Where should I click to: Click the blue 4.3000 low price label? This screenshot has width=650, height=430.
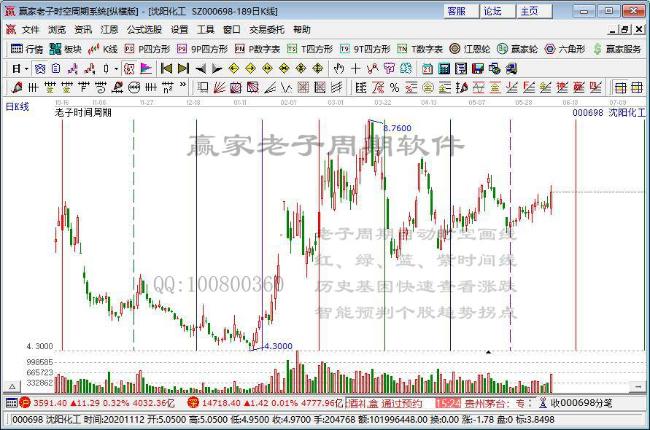(x=278, y=346)
